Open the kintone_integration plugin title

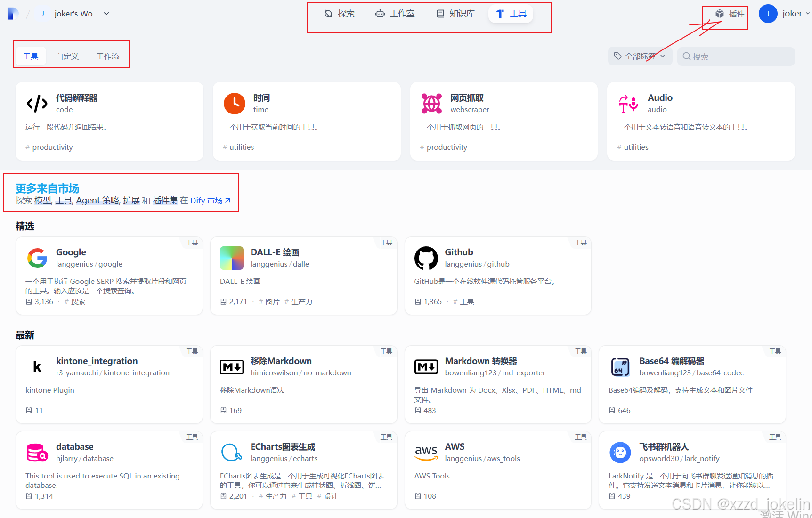click(97, 361)
